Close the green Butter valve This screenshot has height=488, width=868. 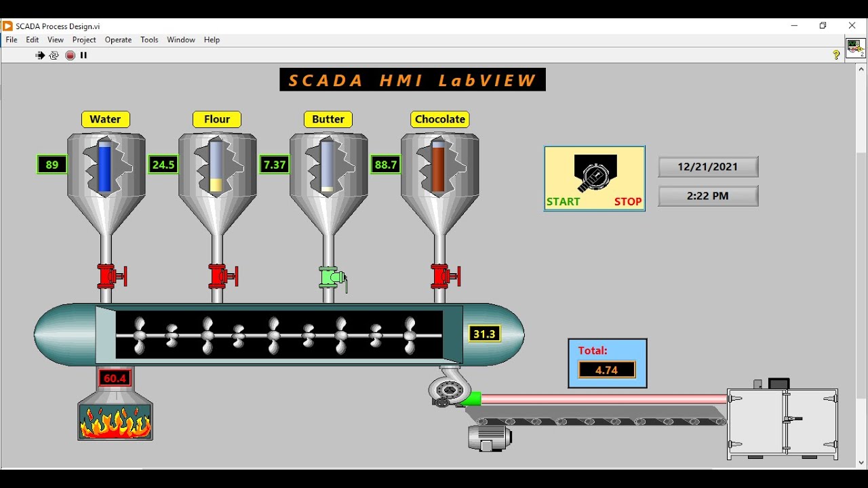(x=332, y=278)
